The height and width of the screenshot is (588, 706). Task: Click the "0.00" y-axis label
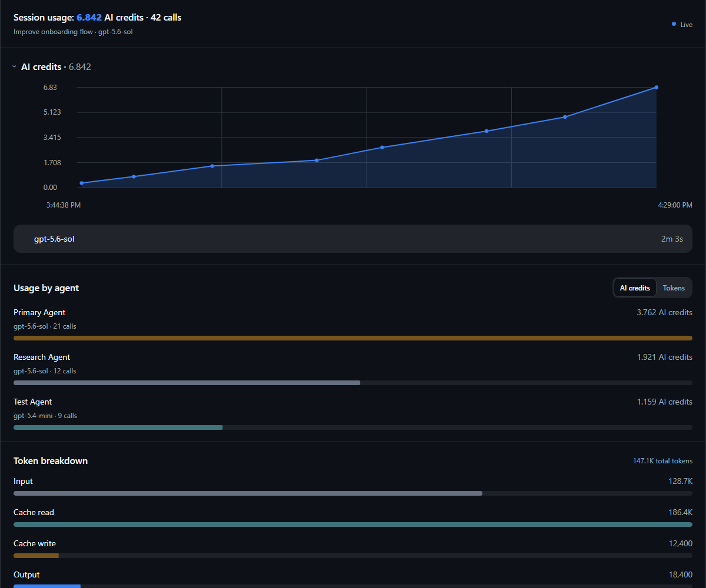(50, 188)
